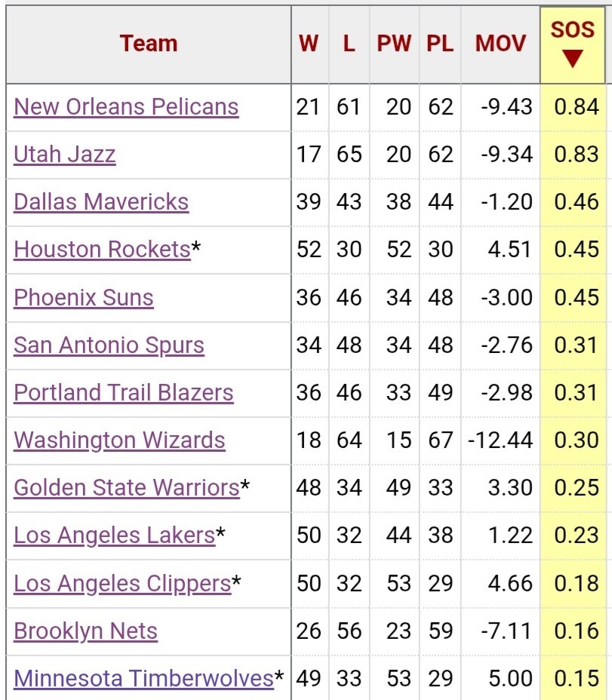Open Minnesota Timberwolves team link
The height and width of the screenshot is (700, 612).
click(x=144, y=679)
